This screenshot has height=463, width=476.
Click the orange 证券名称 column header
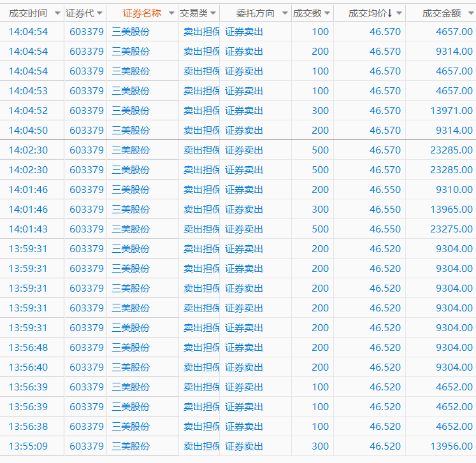[x=141, y=13]
